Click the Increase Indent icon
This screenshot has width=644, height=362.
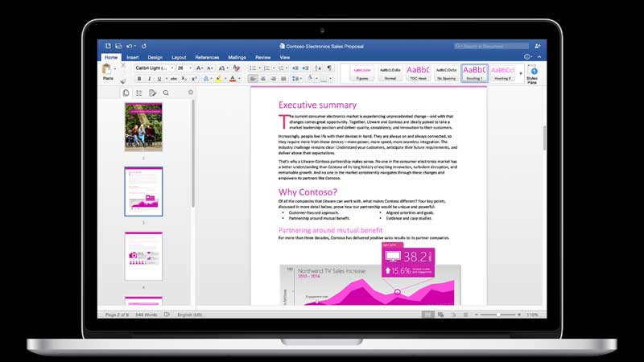(305, 68)
